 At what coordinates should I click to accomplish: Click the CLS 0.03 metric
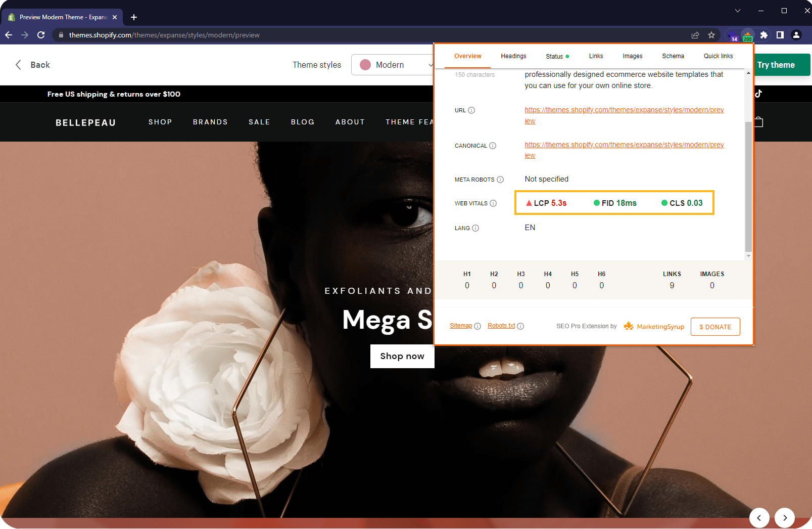682,203
